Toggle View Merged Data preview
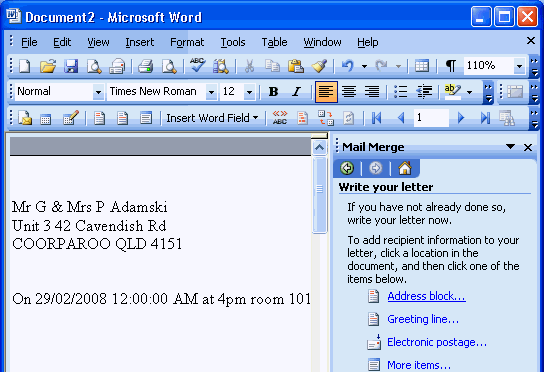Image resolution: width=544 pixels, height=372 pixels. point(280,118)
